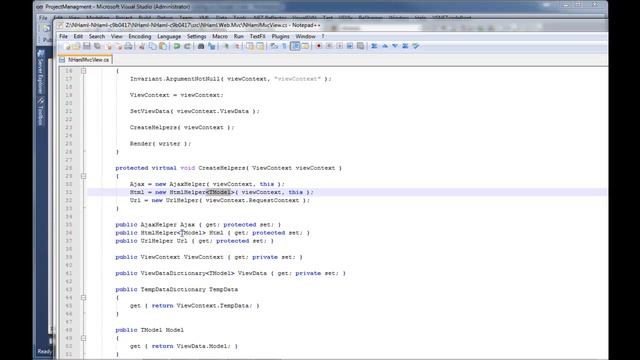Image resolution: width=640 pixels, height=360 pixels.
Task: Click the New file toolbar icon
Action: click(67, 46)
